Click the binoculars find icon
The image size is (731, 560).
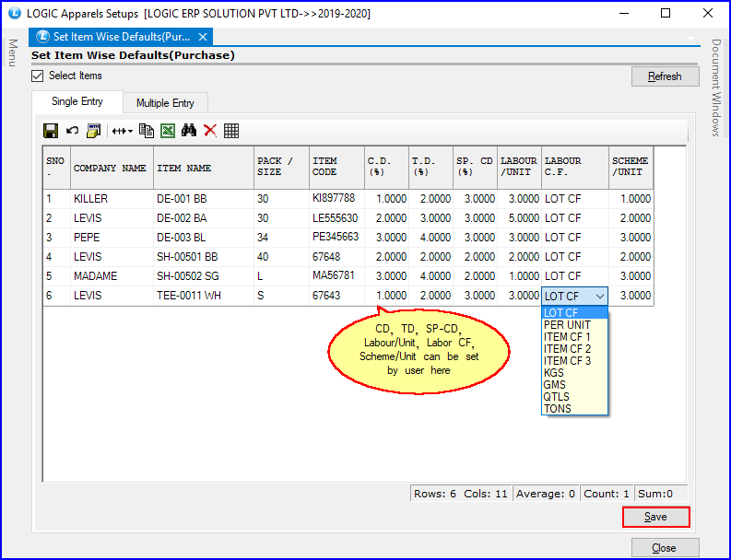189,131
